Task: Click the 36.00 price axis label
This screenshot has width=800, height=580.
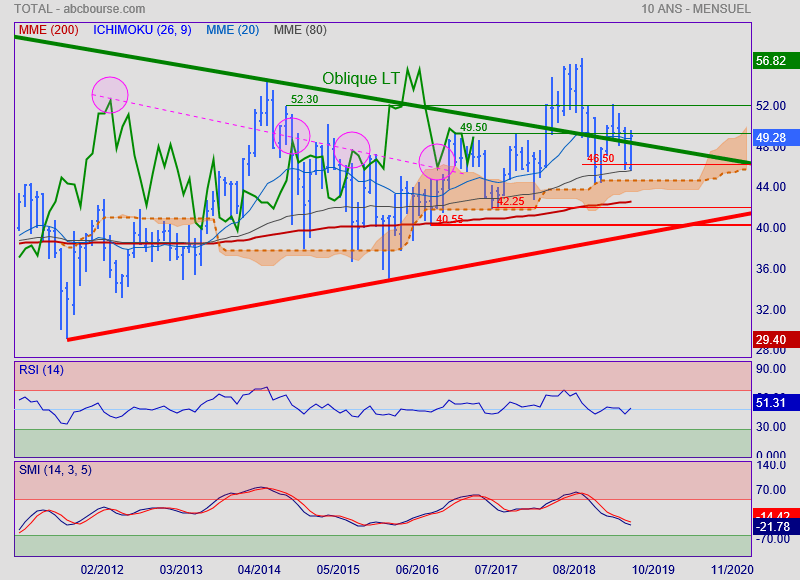Action: point(771,269)
